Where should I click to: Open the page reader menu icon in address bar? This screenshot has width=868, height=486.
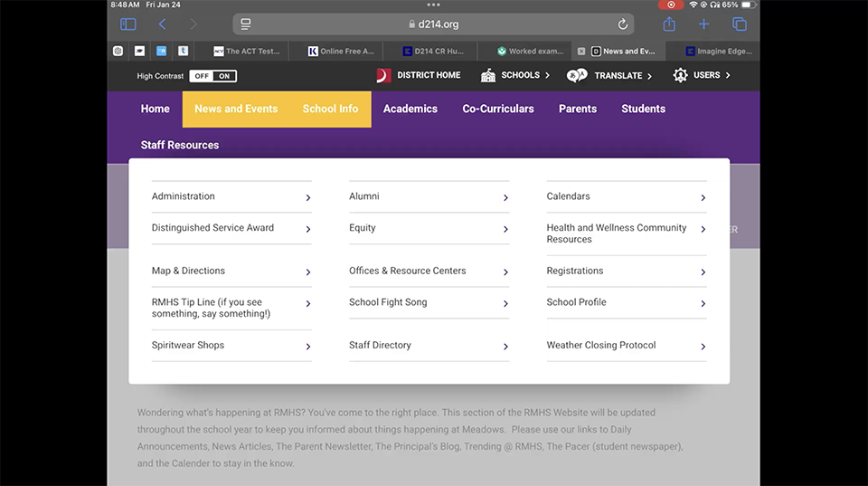point(245,24)
